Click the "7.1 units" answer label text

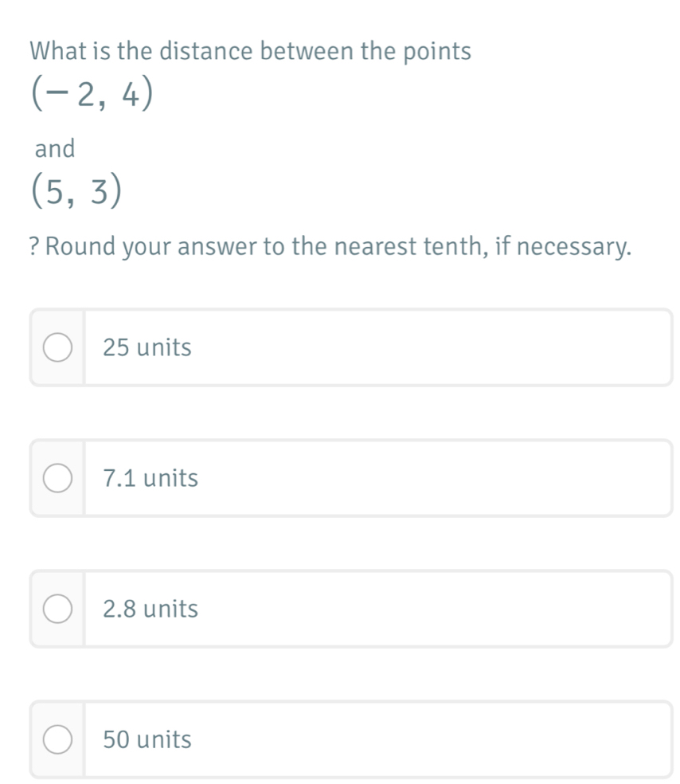150,479
